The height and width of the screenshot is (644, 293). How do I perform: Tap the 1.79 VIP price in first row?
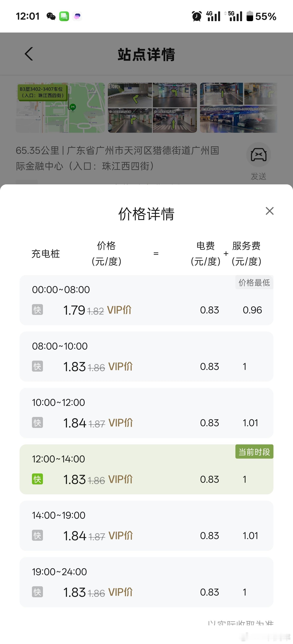pyautogui.click(x=74, y=310)
